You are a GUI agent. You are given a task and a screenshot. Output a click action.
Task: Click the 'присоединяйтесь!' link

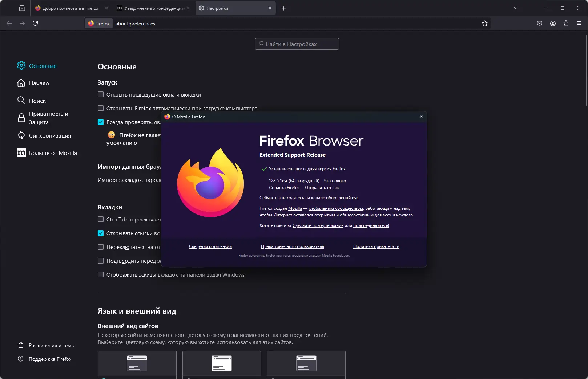371,225
